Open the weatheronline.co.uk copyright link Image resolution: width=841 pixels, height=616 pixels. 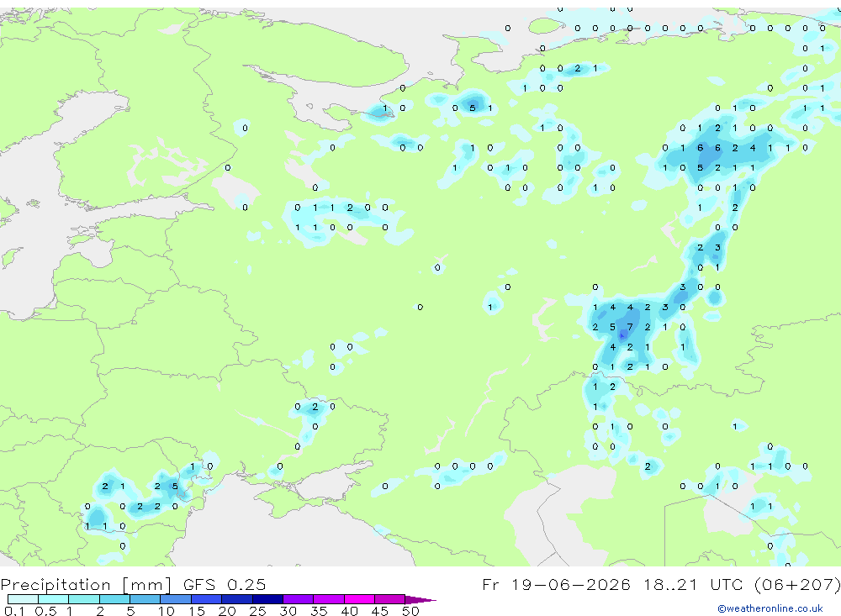(770, 608)
